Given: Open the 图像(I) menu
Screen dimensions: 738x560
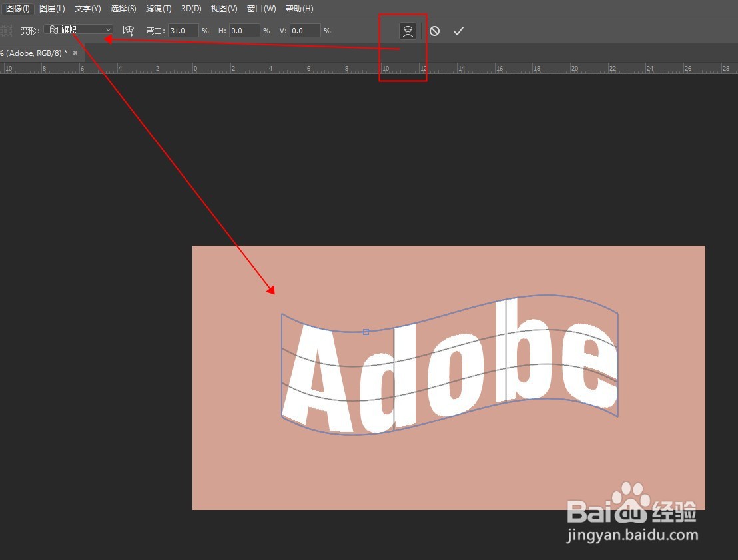Looking at the screenshot, I should point(17,9).
